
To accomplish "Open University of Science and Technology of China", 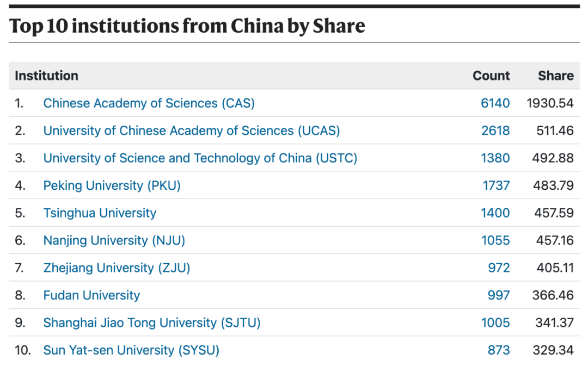I will click(200, 158).
